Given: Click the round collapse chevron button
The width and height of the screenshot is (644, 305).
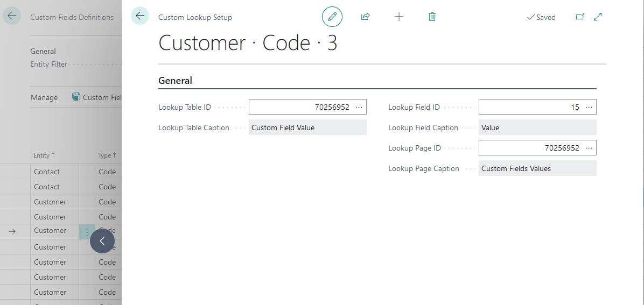Looking at the screenshot, I should click(x=102, y=241).
